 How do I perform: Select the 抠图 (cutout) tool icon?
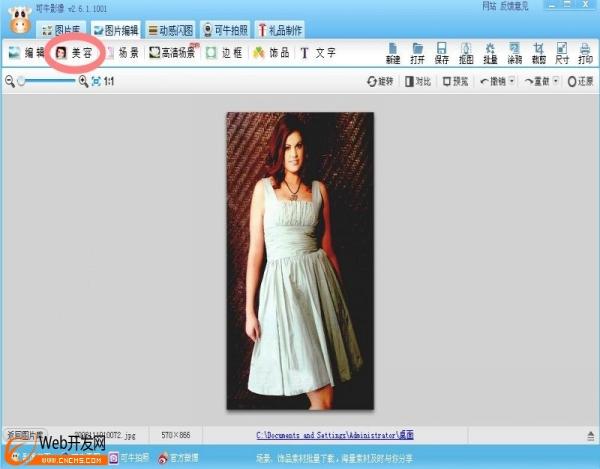click(465, 52)
